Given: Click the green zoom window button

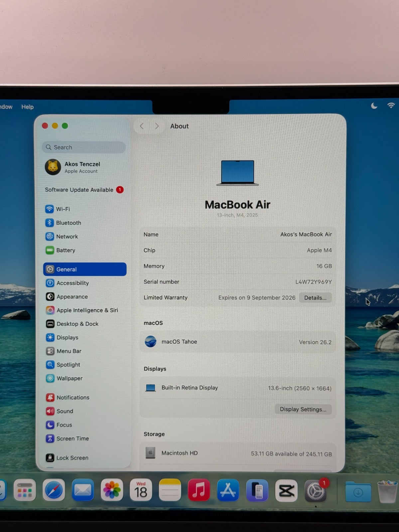Looking at the screenshot, I should coord(65,126).
